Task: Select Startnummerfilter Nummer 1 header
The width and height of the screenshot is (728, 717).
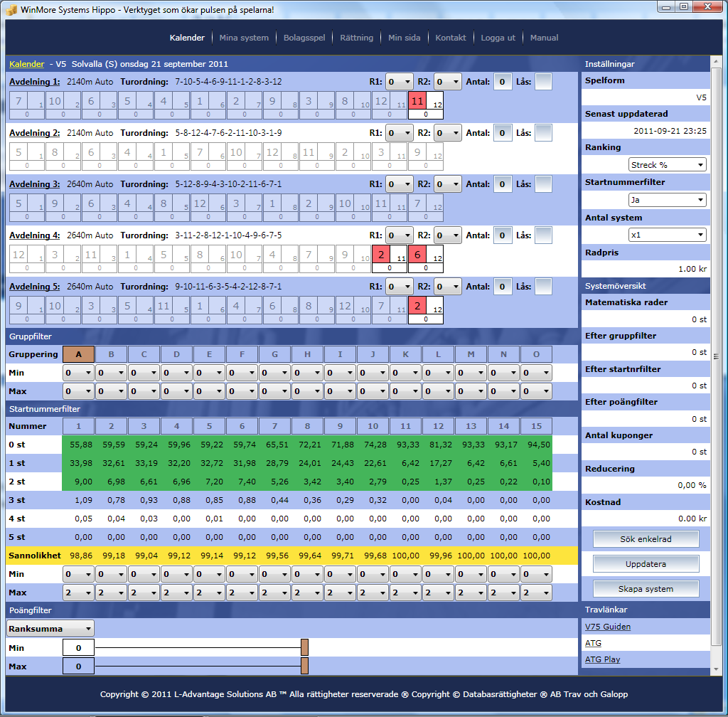Action: (78, 426)
